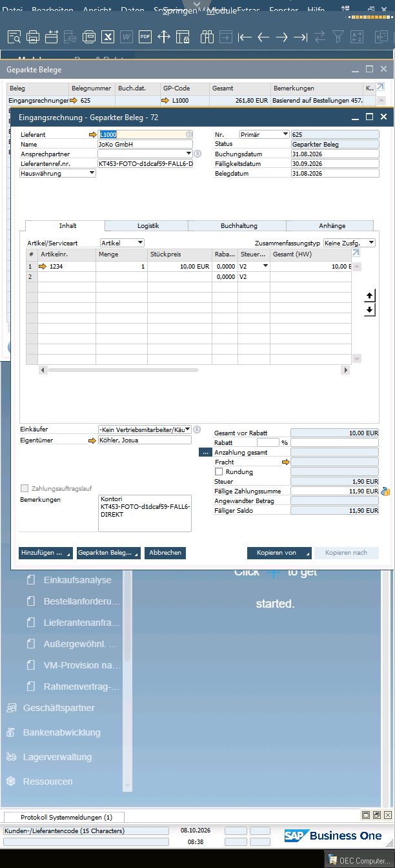
Task: Open Einkäufer dropdown
Action: (x=188, y=429)
